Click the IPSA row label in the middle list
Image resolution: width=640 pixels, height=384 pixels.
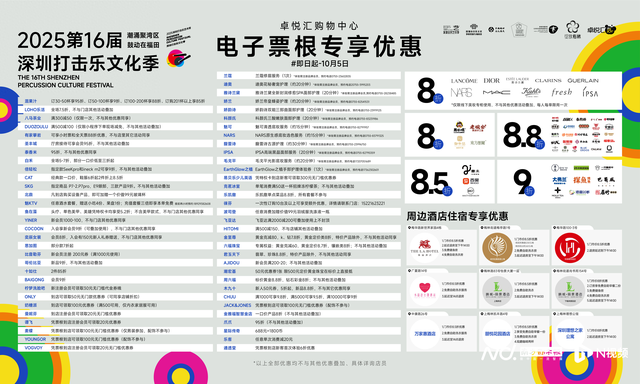[228, 152]
